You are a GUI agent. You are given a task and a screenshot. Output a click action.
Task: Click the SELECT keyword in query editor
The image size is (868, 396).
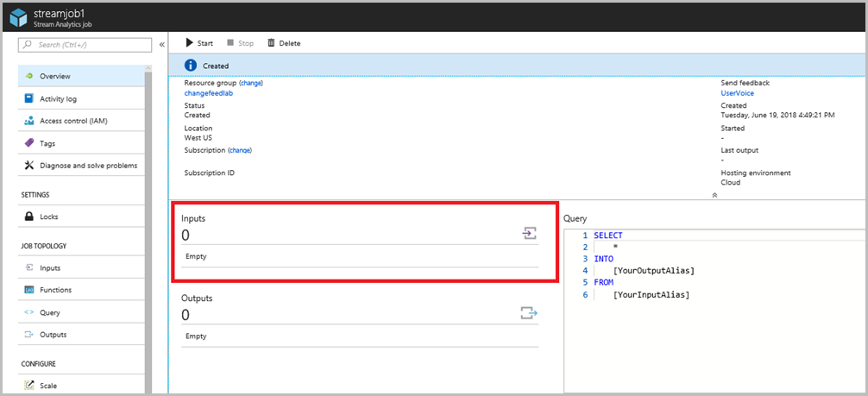pyautogui.click(x=608, y=236)
